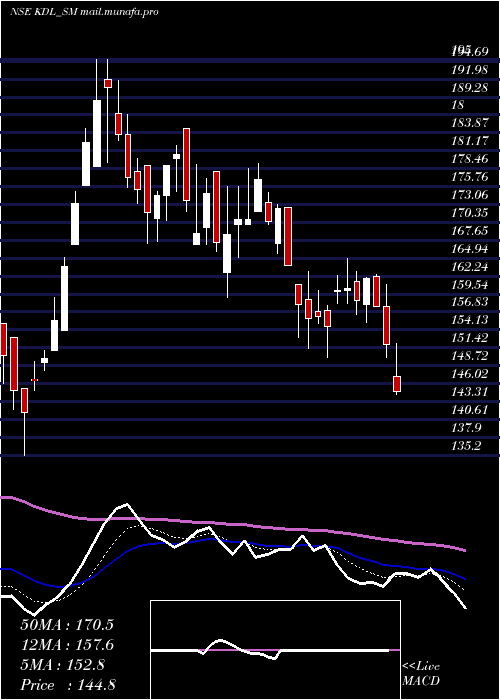Image resolution: width=500 pixels, height=700 pixels.
Task: Click the 178.46 price axis label
Action: [470, 159]
